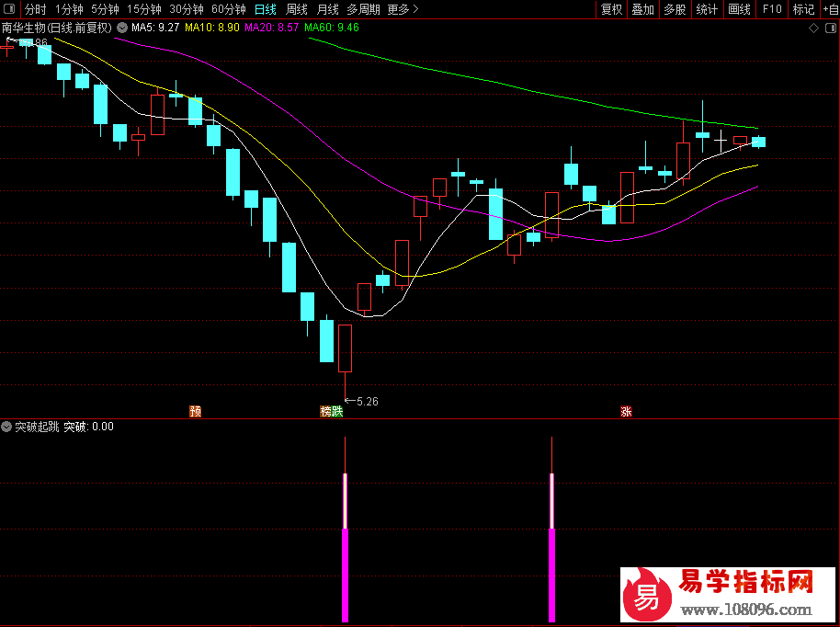840x627 pixels.
Task: Click the MA10: 8.90 label
Action: coord(212,28)
